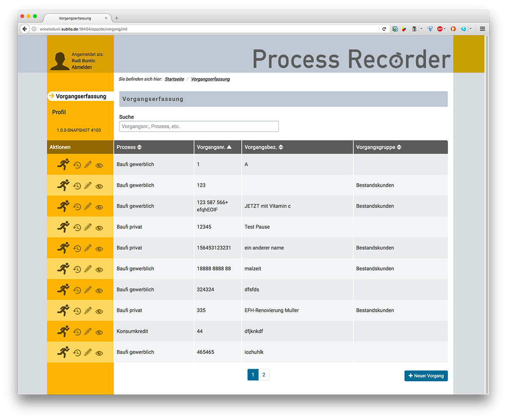Click history clock icon for Konsumkredit row
Viewport: 507px width, 420px height.
point(77,332)
